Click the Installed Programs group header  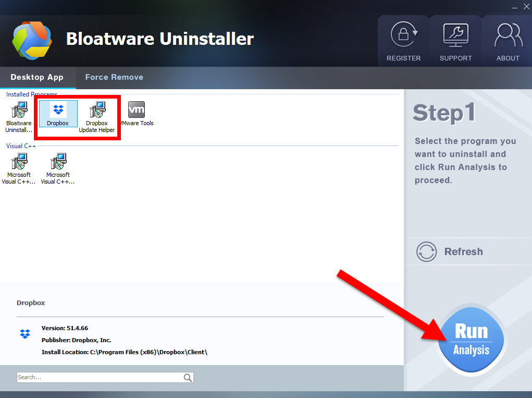(32, 94)
